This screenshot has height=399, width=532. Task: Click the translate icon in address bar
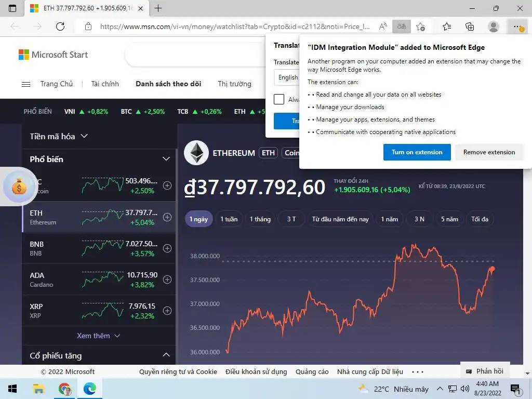[402, 26]
